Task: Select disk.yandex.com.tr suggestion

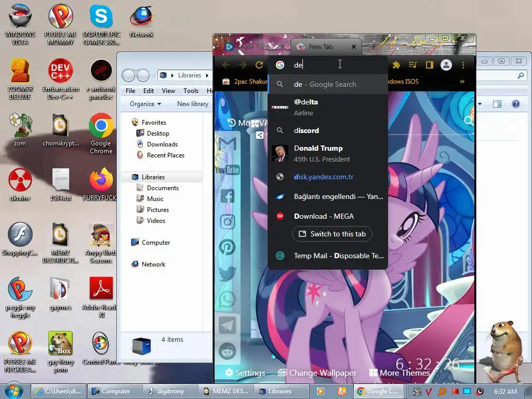Action: (x=328, y=177)
